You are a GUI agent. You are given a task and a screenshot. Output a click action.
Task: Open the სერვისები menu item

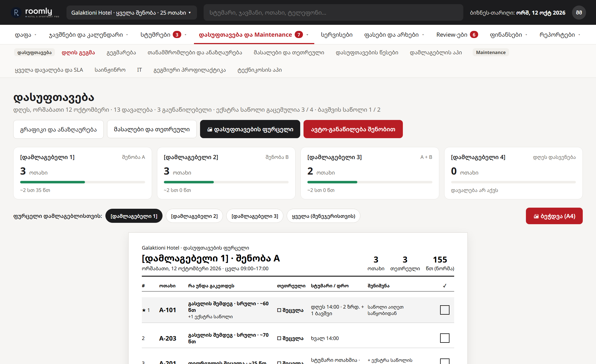pyautogui.click(x=337, y=35)
